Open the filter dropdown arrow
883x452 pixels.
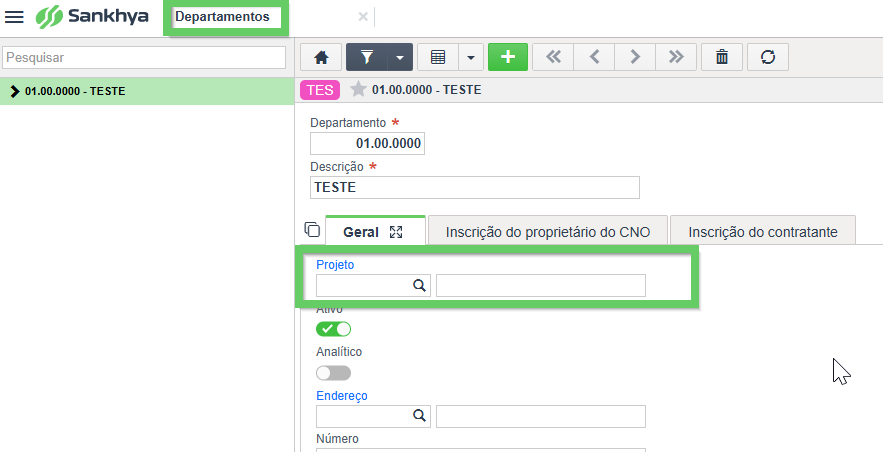click(400, 57)
